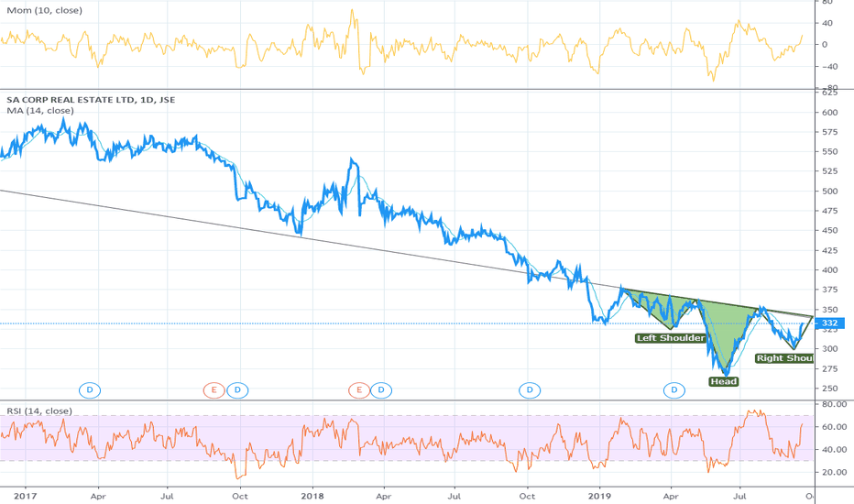This screenshot has height=504, width=854.
Task: Click the D marker at October 2018
Action: [530, 390]
